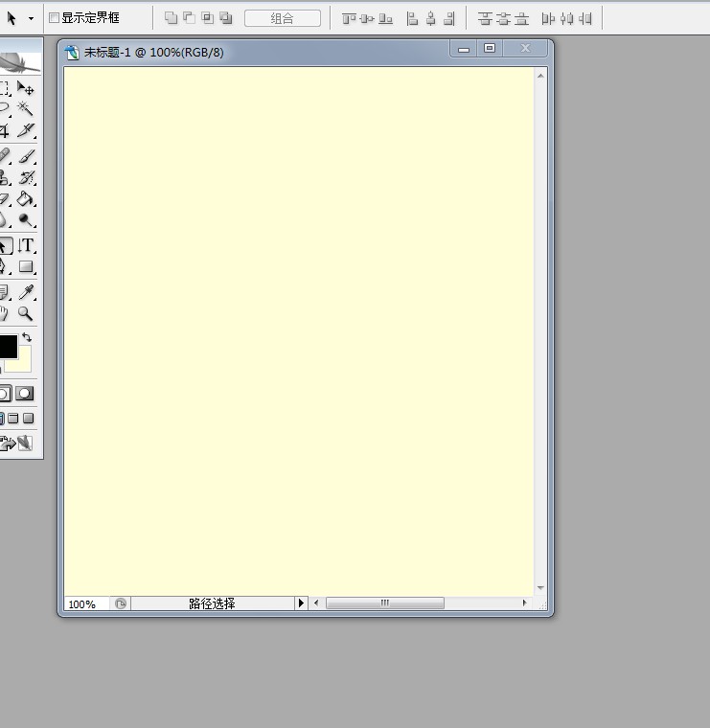Click the 100% zoom level field
The height and width of the screenshot is (728, 710).
point(86,604)
